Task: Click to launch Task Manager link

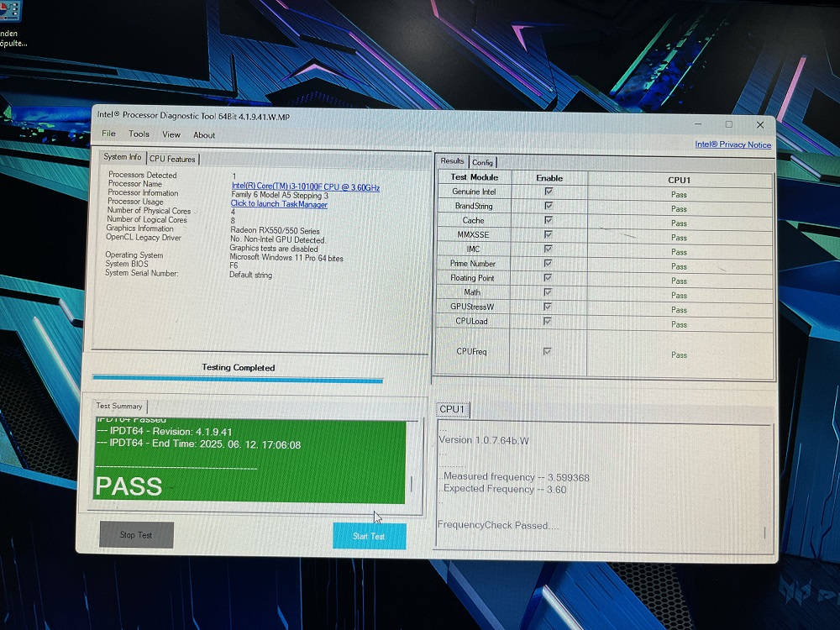Action: click(279, 203)
